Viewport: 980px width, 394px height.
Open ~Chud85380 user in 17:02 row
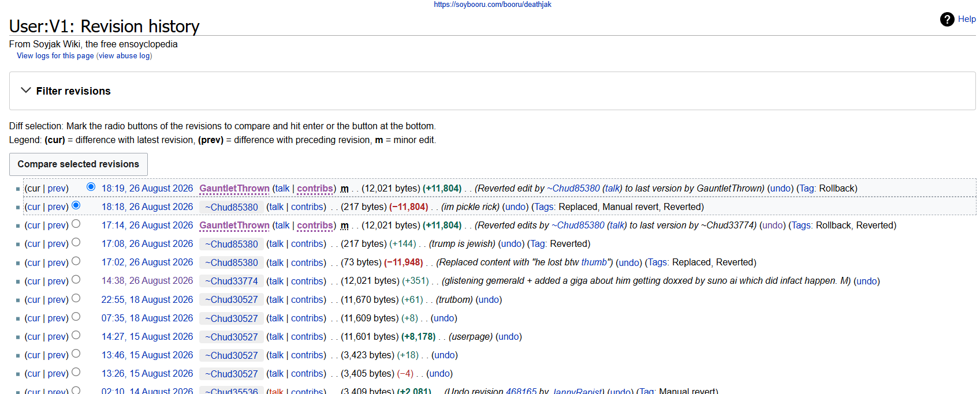point(232,262)
